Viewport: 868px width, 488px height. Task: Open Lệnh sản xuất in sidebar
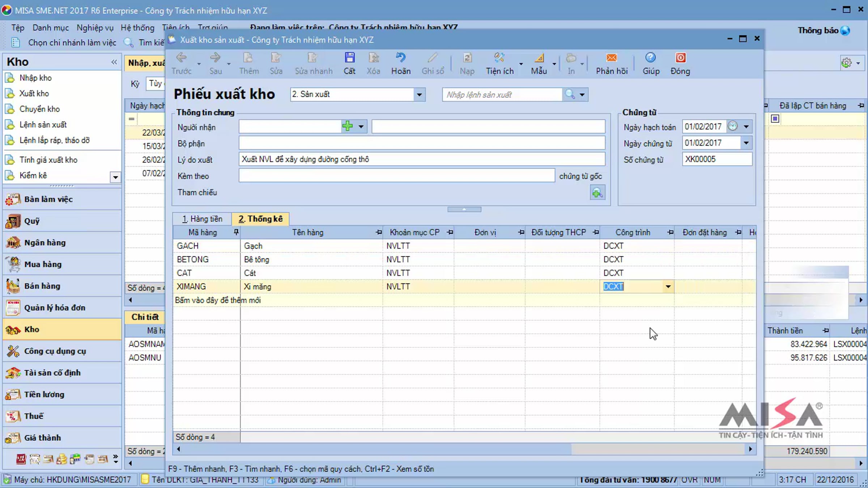point(43,124)
